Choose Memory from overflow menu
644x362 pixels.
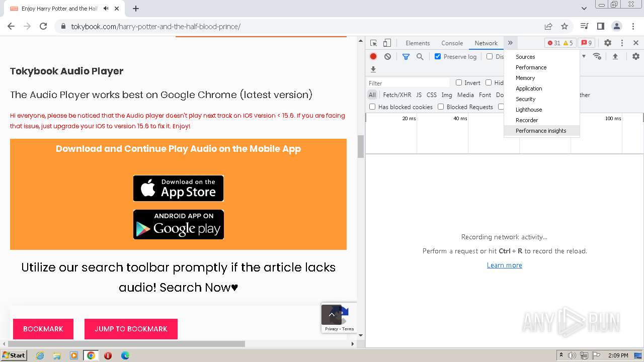[x=542, y=78]
